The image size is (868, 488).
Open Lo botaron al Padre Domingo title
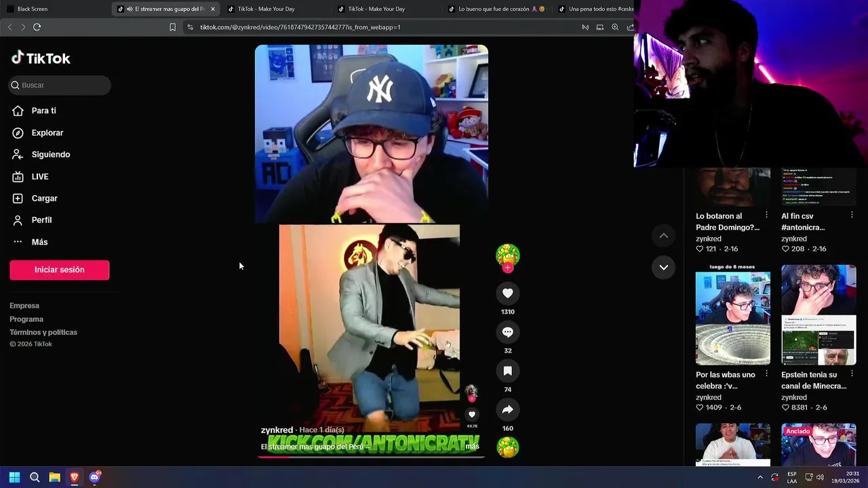tap(728, 222)
